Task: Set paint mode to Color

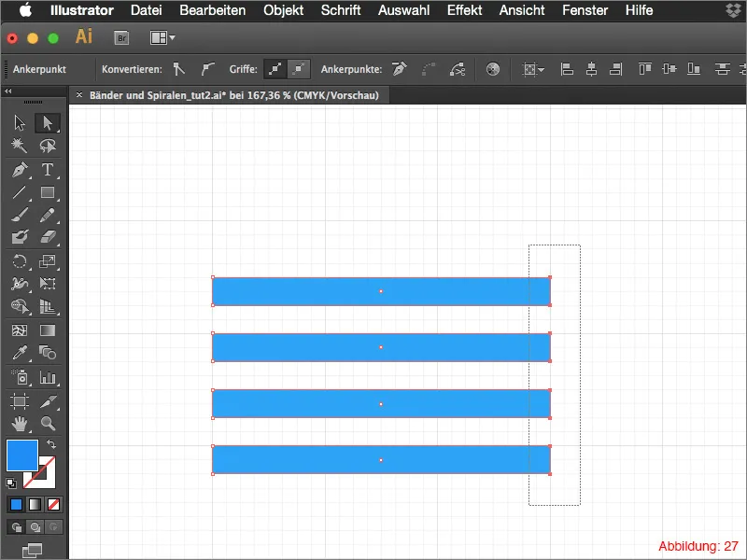Action: tap(16, 504)
